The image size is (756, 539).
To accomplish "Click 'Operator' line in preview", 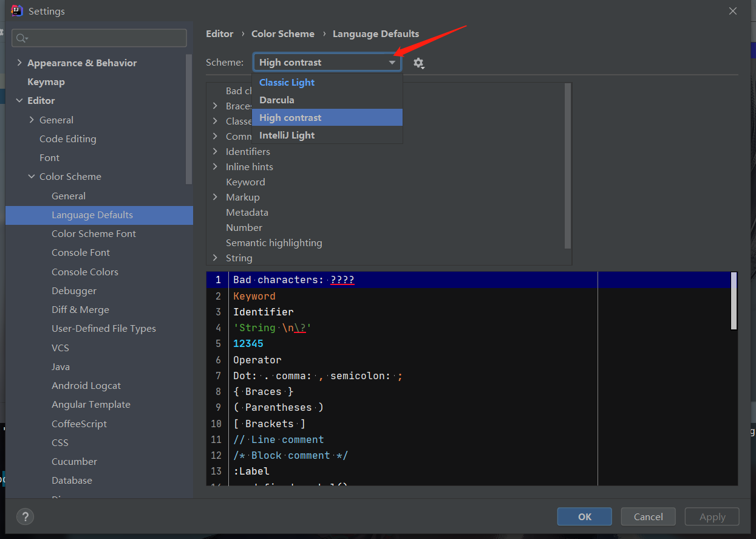I will click(x=257, y=360).
